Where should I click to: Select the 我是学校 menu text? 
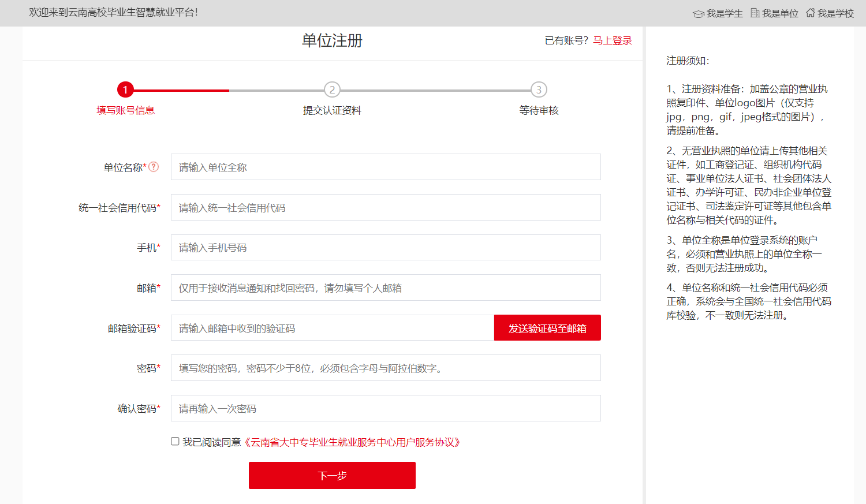coord(835,13)
